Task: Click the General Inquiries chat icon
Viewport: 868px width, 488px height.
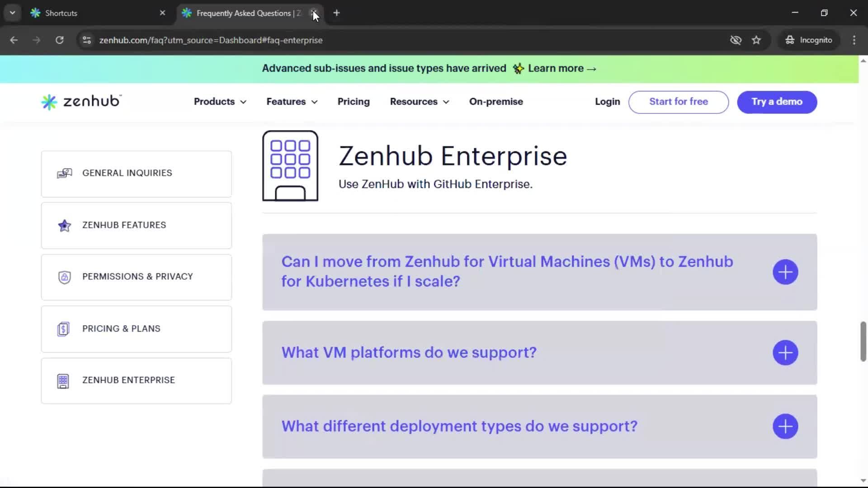Action: (64, 174)
